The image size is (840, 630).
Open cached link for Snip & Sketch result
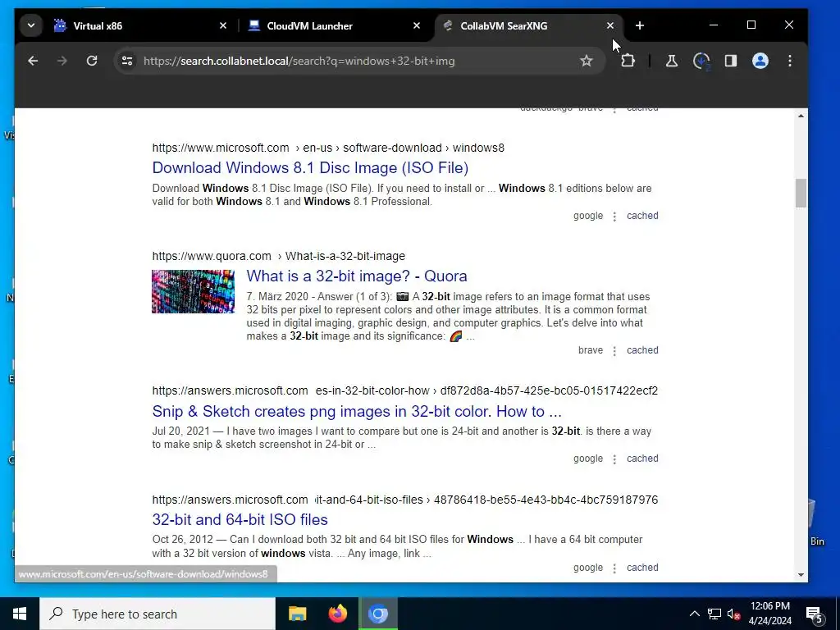642,459
